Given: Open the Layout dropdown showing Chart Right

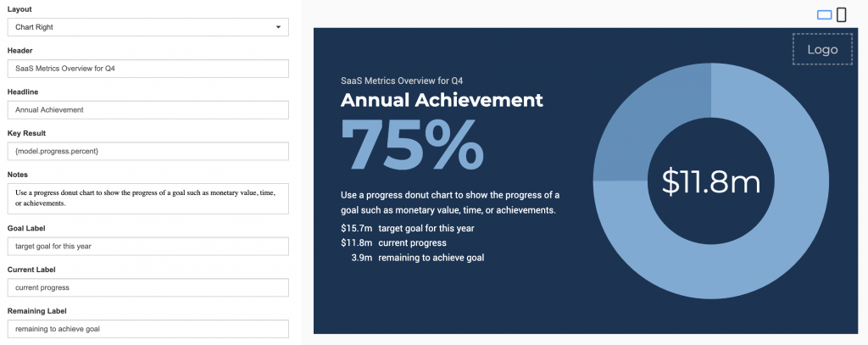Looking at the screenshot, I should 148,27.
